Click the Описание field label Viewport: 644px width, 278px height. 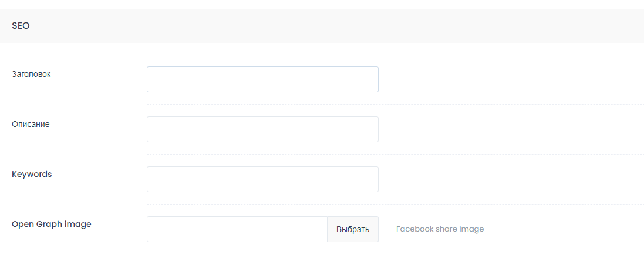pyautogui.click(x=31, y=124)
